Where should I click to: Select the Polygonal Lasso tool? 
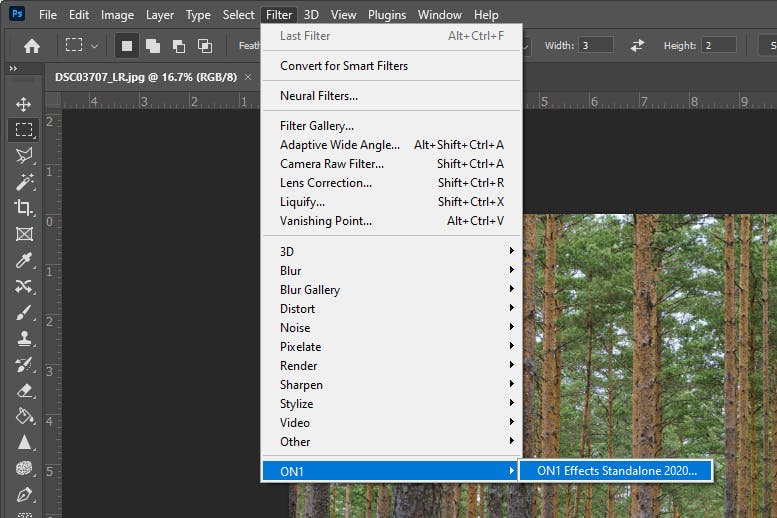pos(23,156)
